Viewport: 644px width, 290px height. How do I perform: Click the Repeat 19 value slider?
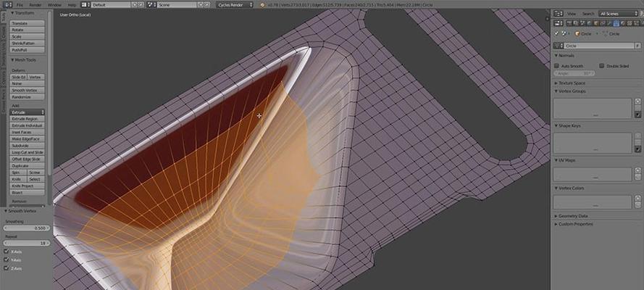pyautogui.click(x=27, y=243)
